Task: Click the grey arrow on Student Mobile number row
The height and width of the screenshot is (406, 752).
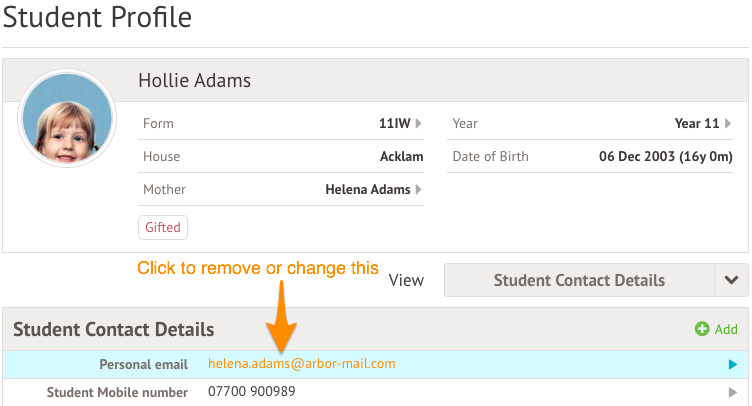Action: (733, 393)
